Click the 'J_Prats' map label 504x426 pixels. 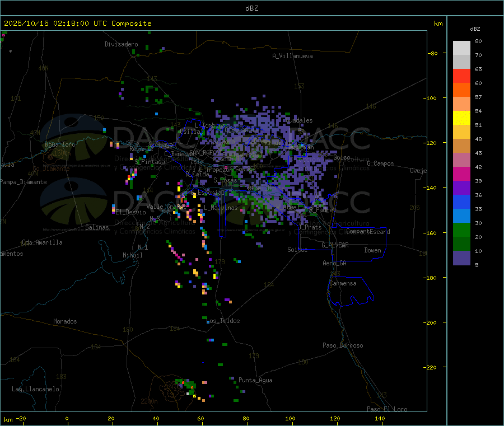[310, 227]
